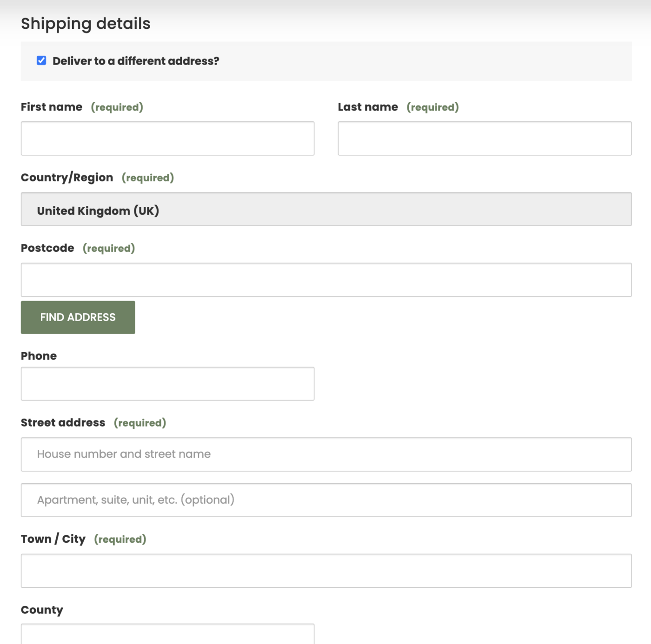
Task: Click the Street address label text
Action: [63, 423]
